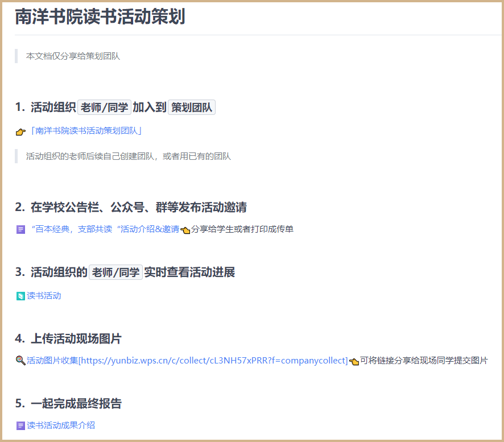Click the 策划团队 tag in heading 1
This screenshot has height=442, width=504.
pos(192,108)
